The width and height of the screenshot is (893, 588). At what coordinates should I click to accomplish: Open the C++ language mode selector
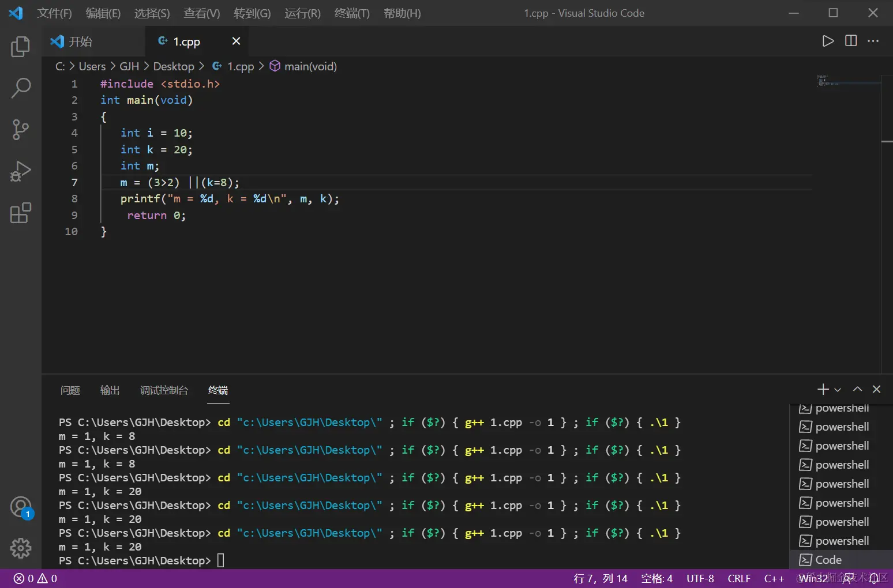coord(774,578)
